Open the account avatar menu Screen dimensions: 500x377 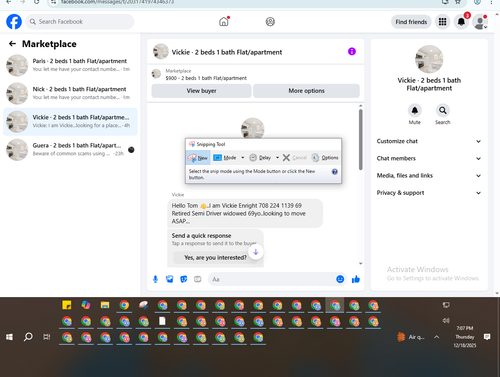[480, 22]
